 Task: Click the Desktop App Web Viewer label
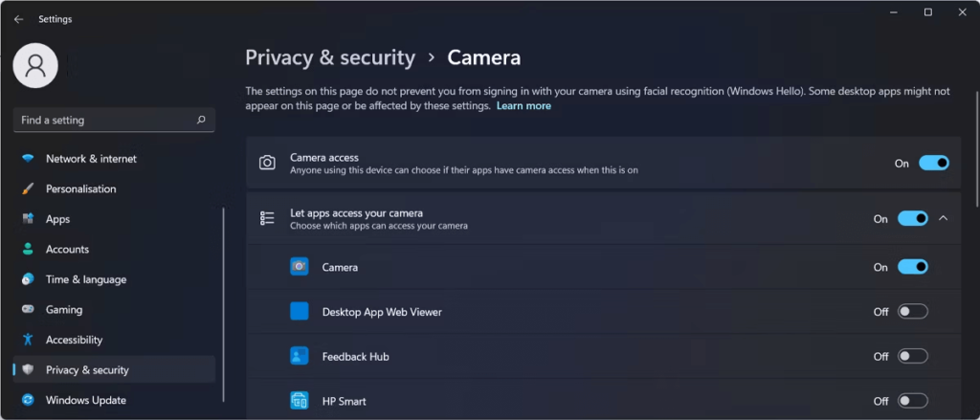point(382,311)
